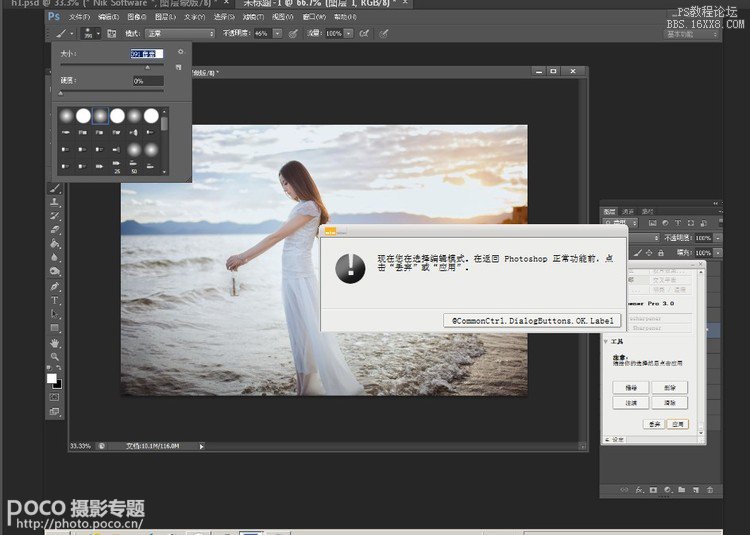Toggle Quick Mask mode icon

click(55, 397)
